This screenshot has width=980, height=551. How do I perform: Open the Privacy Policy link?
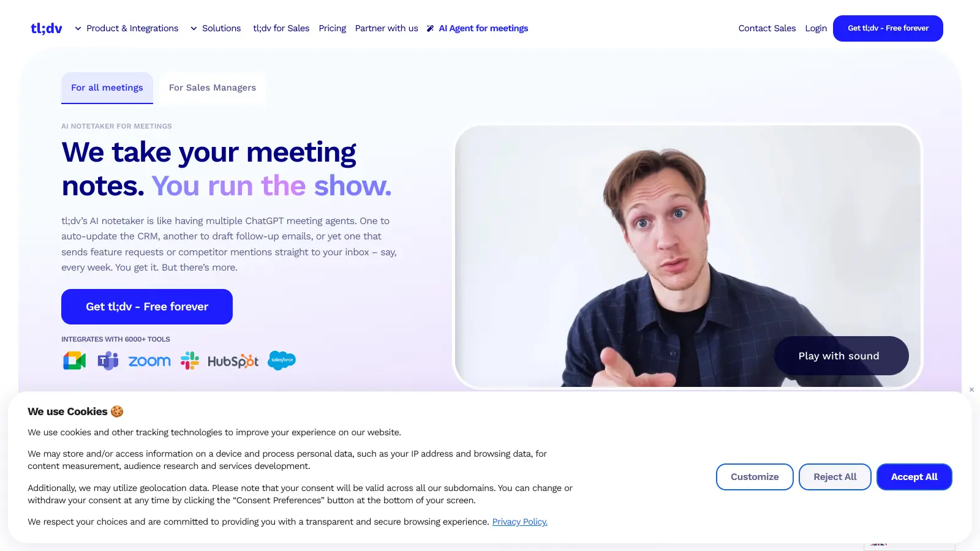(520, 522)
